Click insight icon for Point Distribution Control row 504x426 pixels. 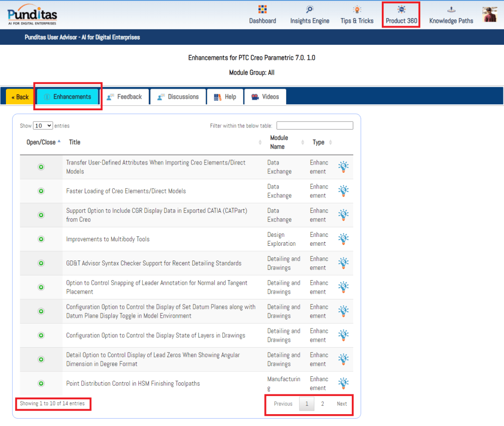click(x=343, y=384)
